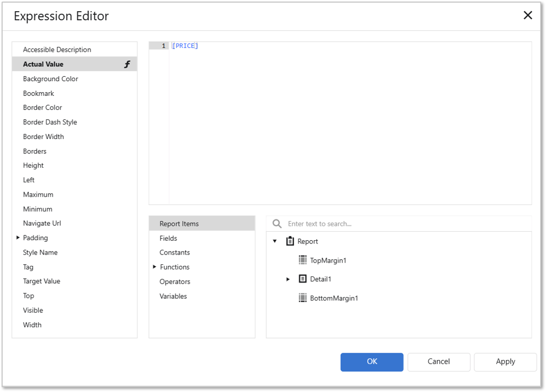Open the Functions category
The height and width of the screenshot is (392, 546).
pyautogui.click(x=202, y=267)
